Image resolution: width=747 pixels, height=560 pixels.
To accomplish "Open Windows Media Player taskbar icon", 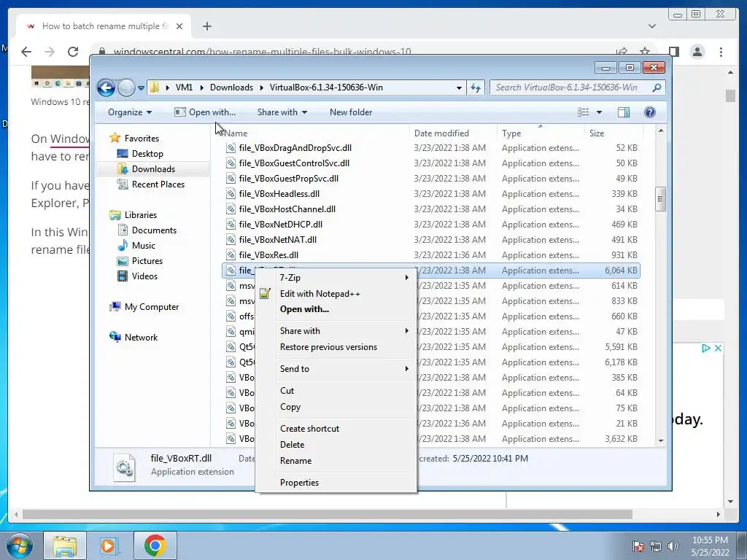I will pos(108,545).
